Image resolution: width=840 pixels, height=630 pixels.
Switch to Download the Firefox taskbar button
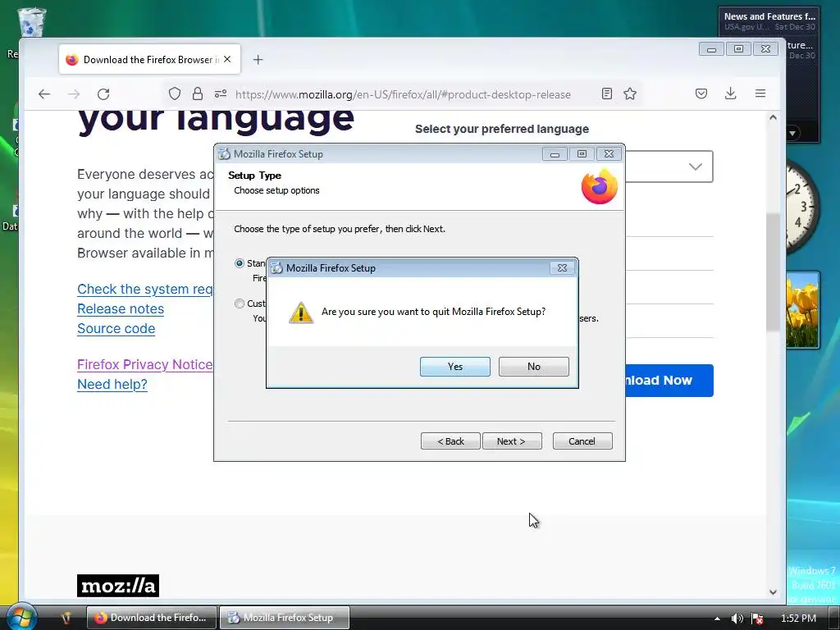152,618
